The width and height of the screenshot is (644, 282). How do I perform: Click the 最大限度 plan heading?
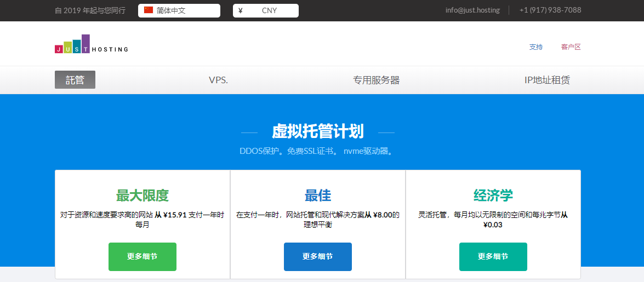tap(143, 195)
